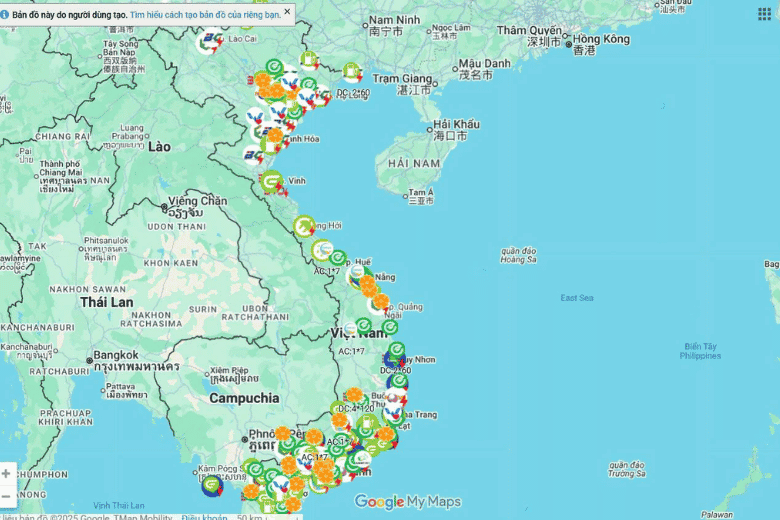Click the DC:2*60 label near Hạ Long

[x=353, y=93]
